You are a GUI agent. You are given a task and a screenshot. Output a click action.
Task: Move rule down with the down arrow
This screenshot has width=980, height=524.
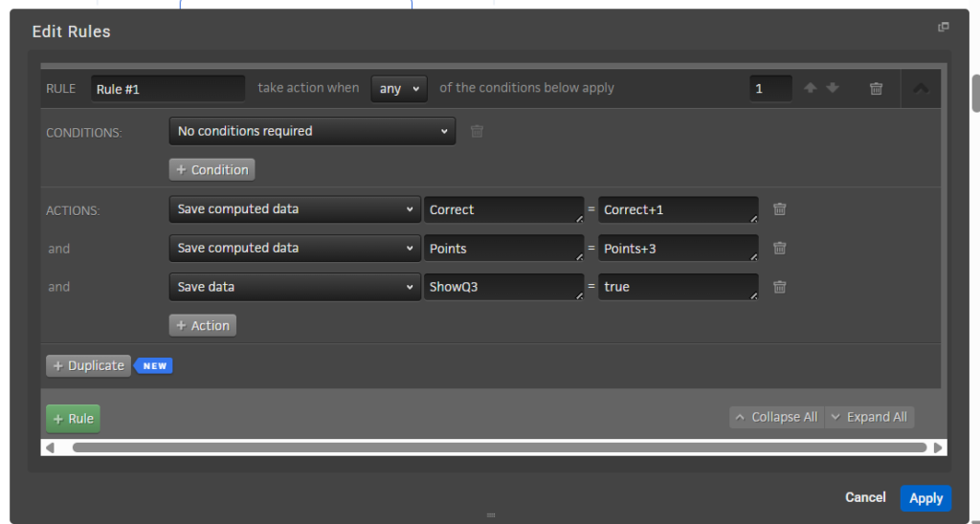coord(833,88)
